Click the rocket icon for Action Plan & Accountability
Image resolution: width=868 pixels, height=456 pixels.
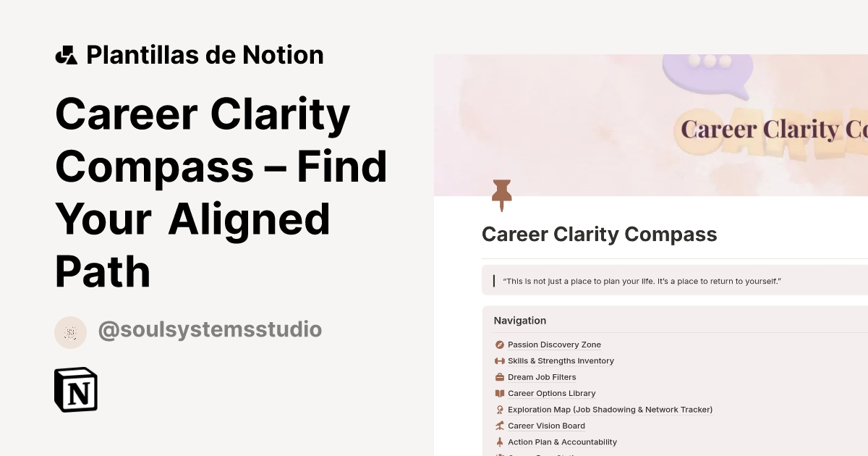[x=499, y=442]
